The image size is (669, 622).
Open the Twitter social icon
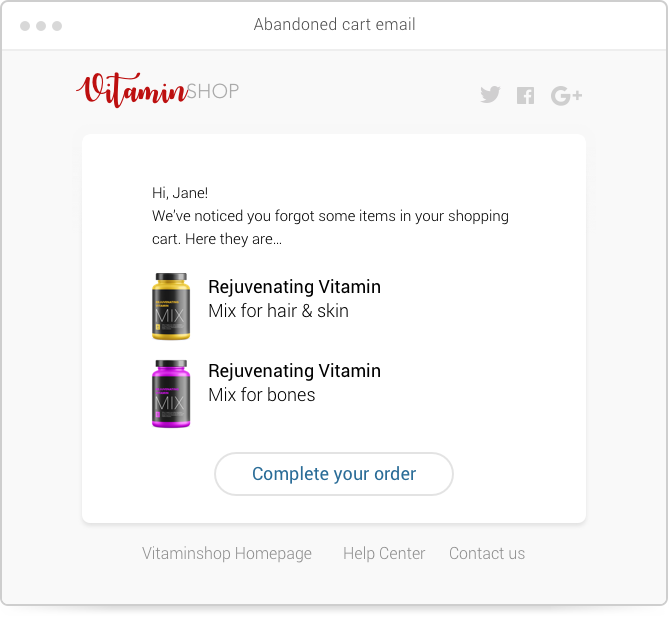[x=490, y=94]
